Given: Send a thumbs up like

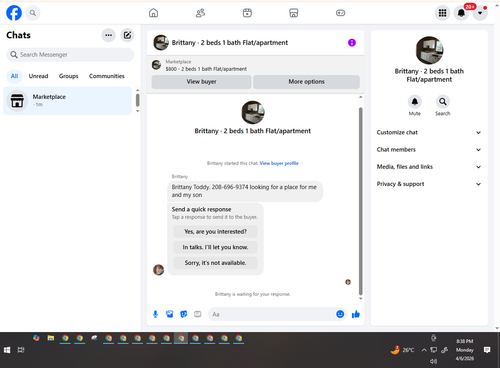Looking at the screenshot, I should 356,314.
